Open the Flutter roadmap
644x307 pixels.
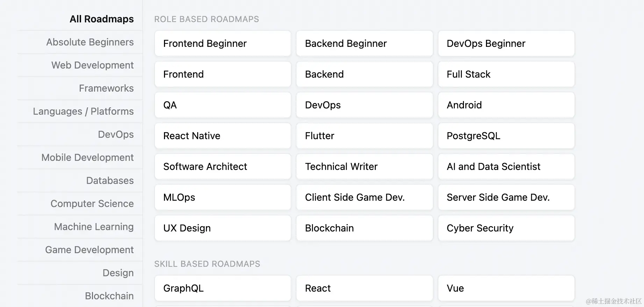point(364,136)
